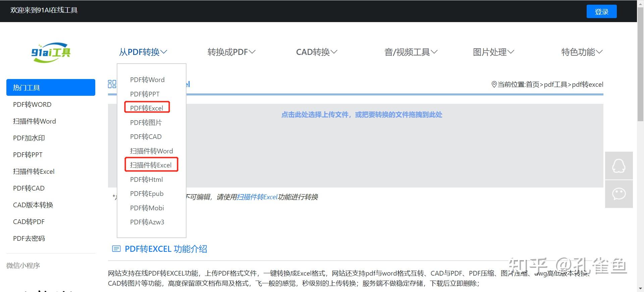This screenshot has width=644, height=292.
Task: Open the QQ contact icon
Action: click(619, 165)
